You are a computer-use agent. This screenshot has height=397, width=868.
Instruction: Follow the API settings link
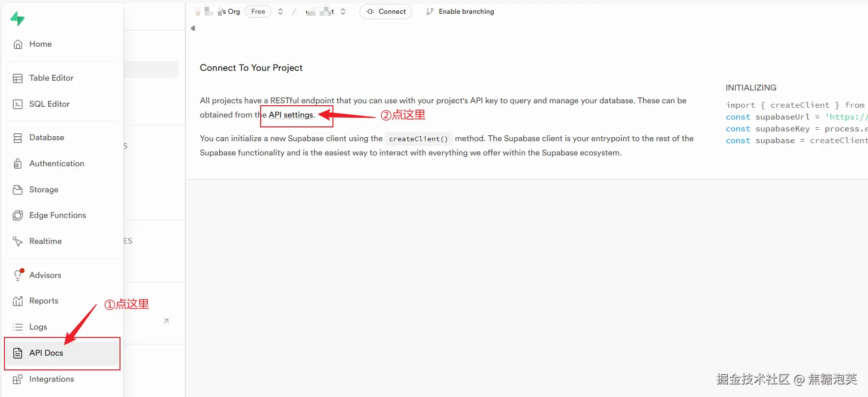click(x=291, y=115)
